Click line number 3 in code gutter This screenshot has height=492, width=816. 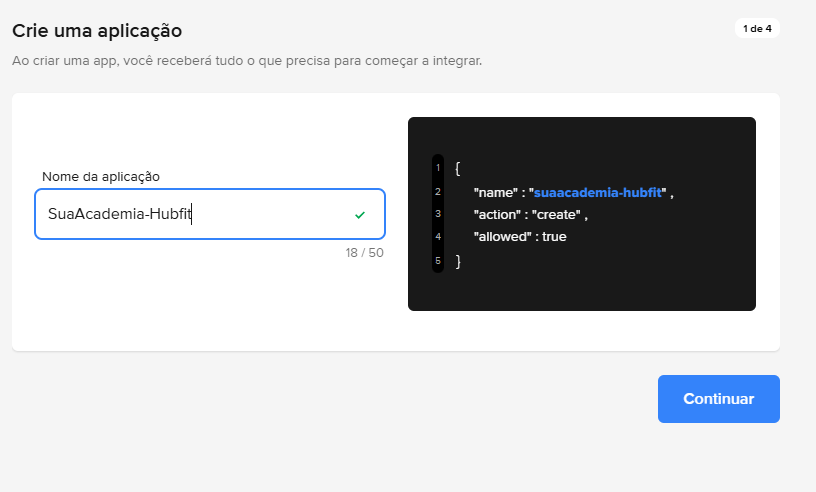point(438,214)
